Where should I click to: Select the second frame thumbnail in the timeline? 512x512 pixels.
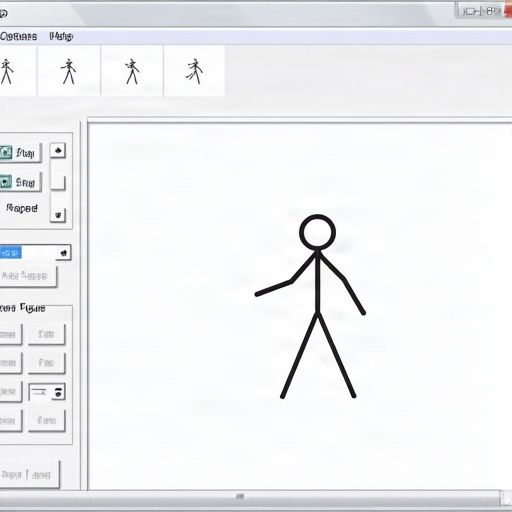69,71
